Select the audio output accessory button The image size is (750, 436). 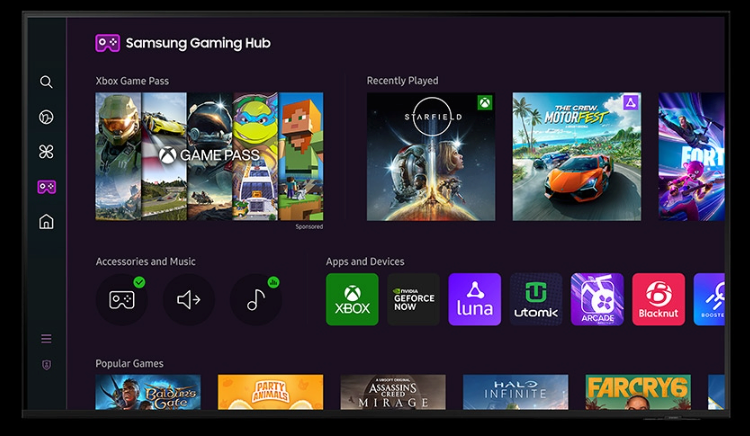tap(188, 299)
